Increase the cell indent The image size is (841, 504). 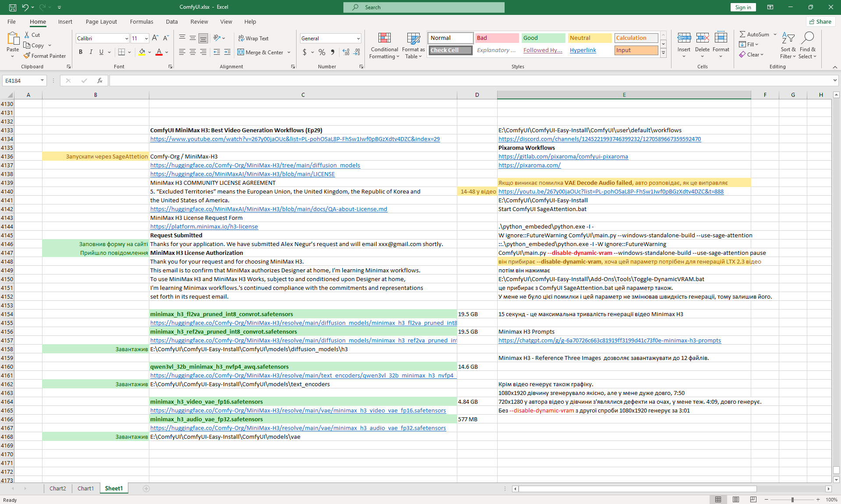pos(227,52)
